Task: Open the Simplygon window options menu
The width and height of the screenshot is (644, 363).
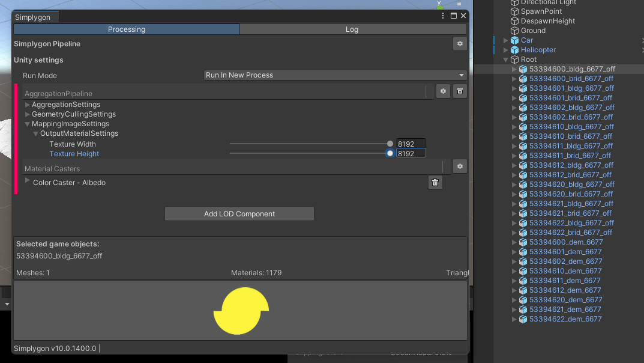Action: (x=443, y=16)
